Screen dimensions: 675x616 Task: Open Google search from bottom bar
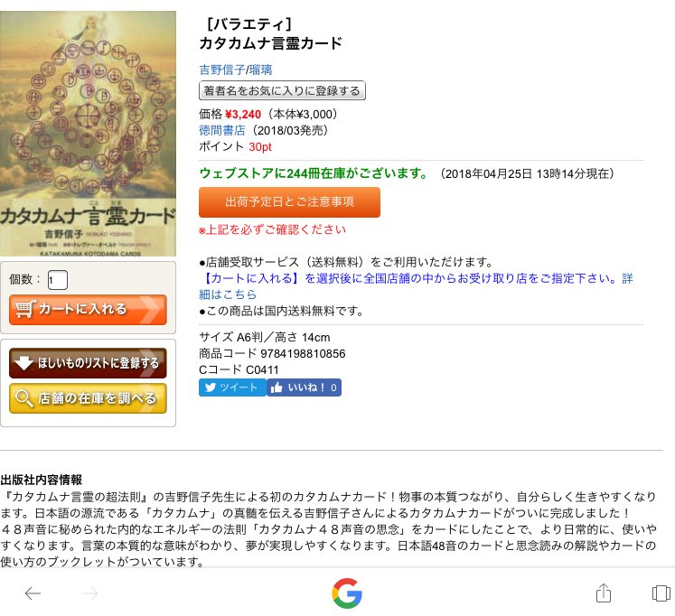click(x=347, y=593)
